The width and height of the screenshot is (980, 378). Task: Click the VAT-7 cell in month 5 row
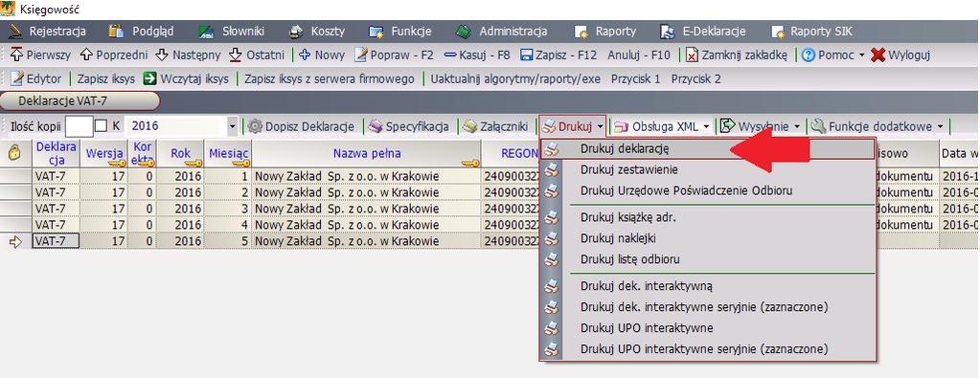point(57,240)
